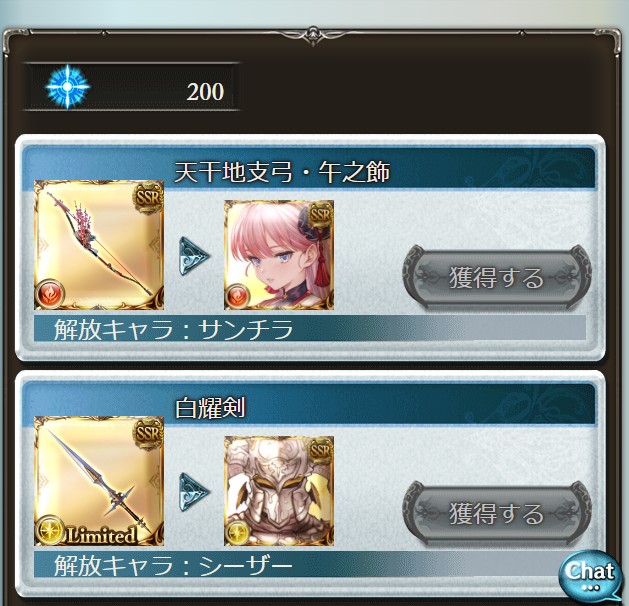Viewport: 629px width, 606px height.
Task: Select the armored knight character portrait
Action: click(279, 490)
